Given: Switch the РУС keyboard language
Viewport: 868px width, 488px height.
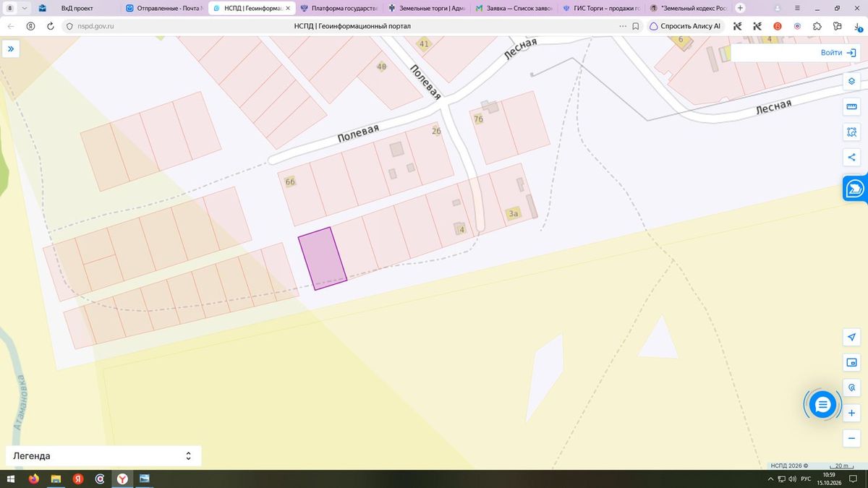Looking at the screenshot, I should coord(806,479).
